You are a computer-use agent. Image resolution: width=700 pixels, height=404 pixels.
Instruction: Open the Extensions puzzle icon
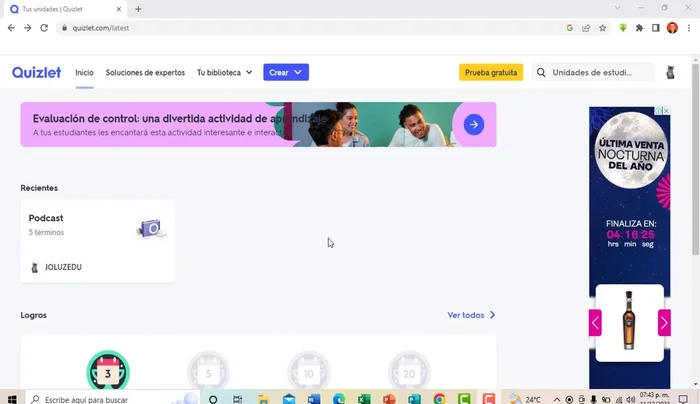639,28
